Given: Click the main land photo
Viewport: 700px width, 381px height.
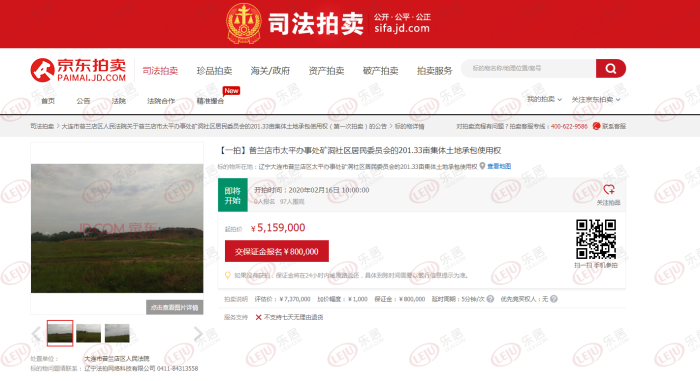Looking at the screenshot, I should pyautogui.click(x=117, y=228).
